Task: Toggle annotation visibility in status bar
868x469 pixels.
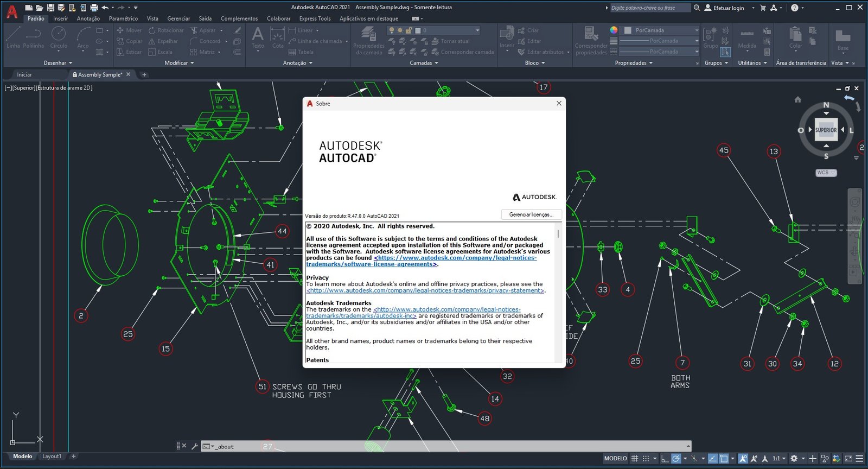Action: (743, 458)
